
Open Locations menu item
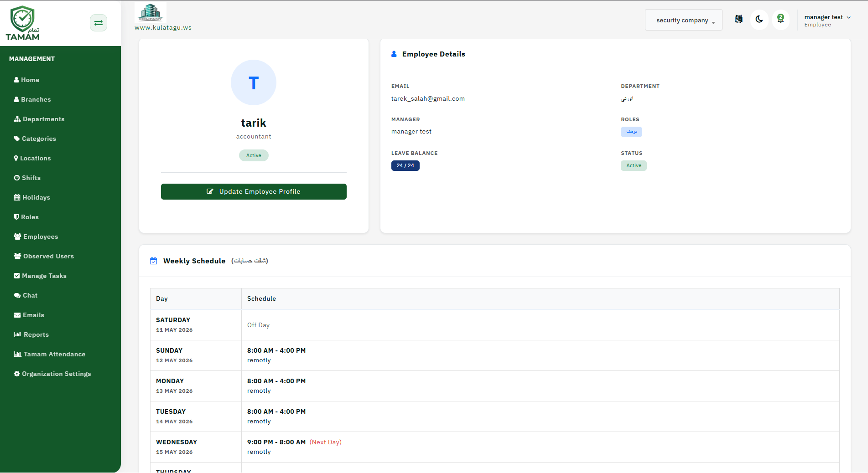tap(36, 158)
